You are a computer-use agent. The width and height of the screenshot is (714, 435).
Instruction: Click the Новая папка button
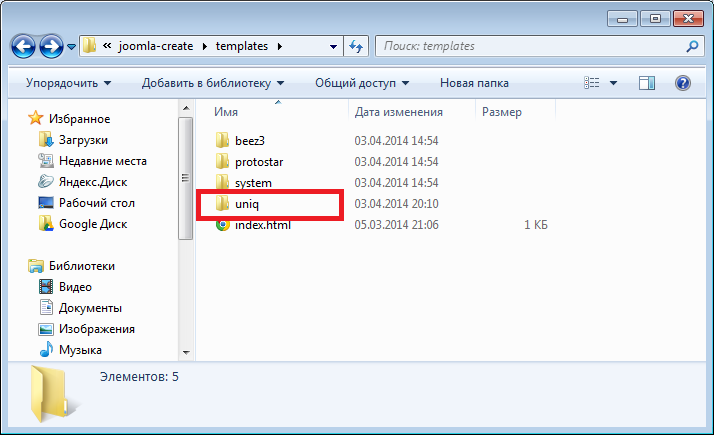point(474,83)
